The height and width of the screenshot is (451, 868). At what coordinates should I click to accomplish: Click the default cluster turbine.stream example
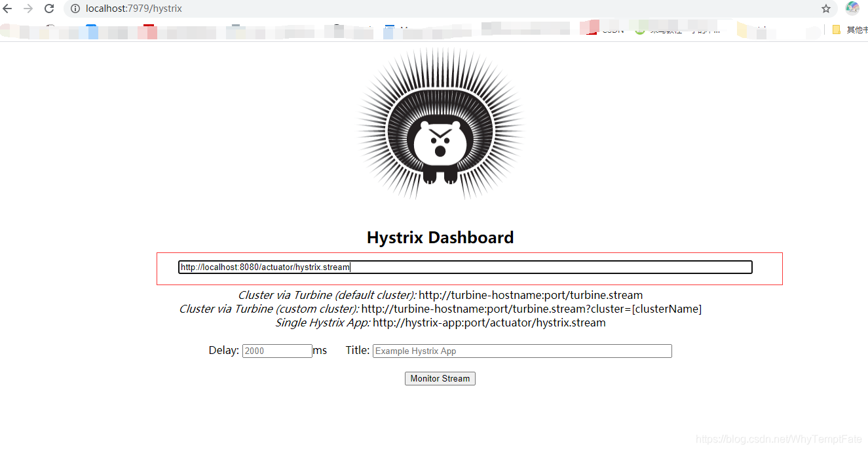click(531, 295)
